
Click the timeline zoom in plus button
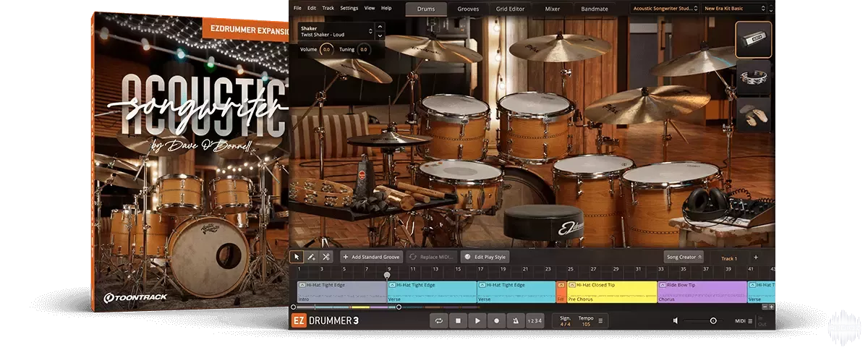[x=772, y=307]
